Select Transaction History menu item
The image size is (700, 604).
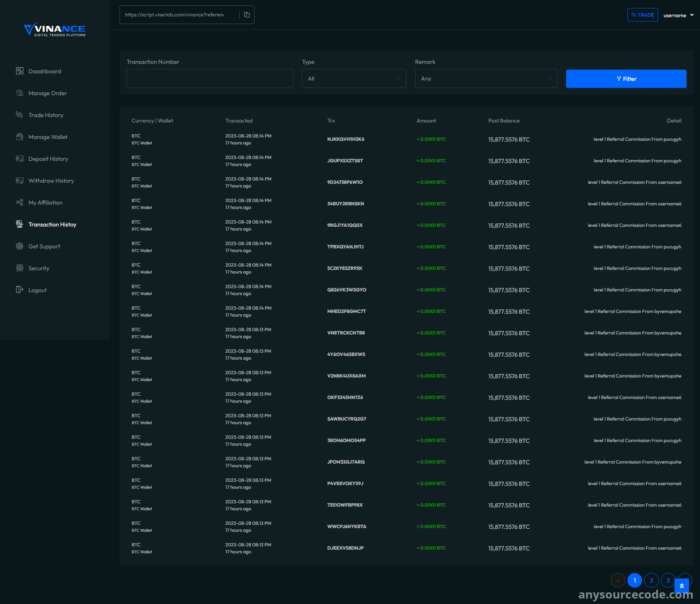tap(52, 225)
